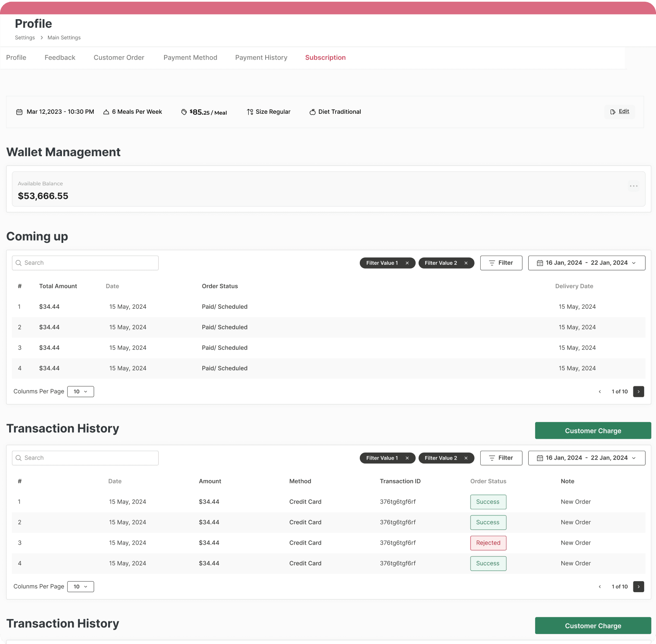The width and height of the screenshot is (656, 644).
Task: Click the three-dot menu in wallet balance card
Action: pyautogui.click(x=633, y=186)
